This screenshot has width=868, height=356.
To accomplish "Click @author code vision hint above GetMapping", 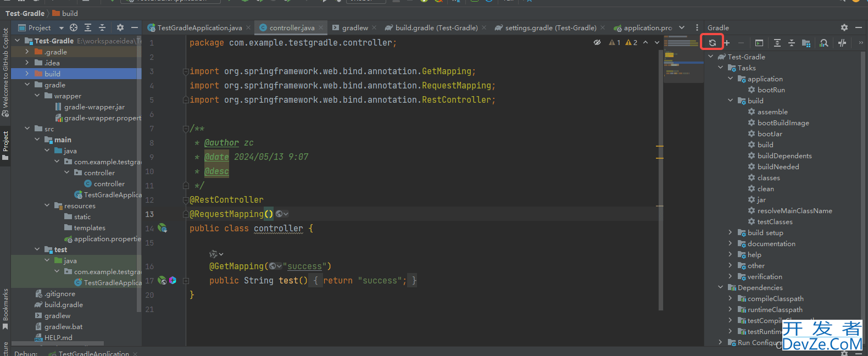I will point(216,254).
